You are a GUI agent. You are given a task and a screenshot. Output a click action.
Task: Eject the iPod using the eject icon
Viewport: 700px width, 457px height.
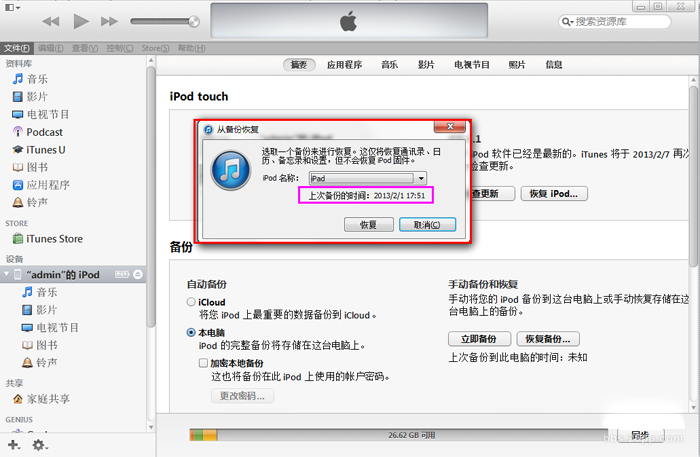pos(138,274)
